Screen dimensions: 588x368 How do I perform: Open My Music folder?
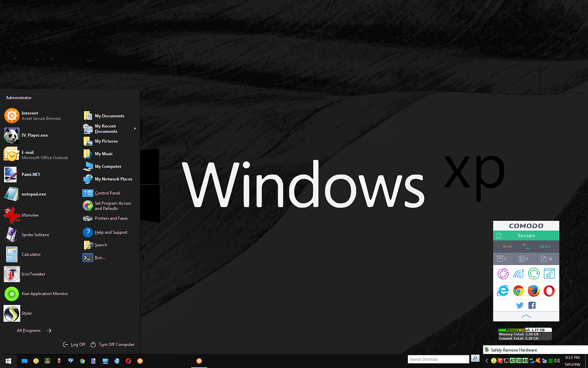click(110, 154)
